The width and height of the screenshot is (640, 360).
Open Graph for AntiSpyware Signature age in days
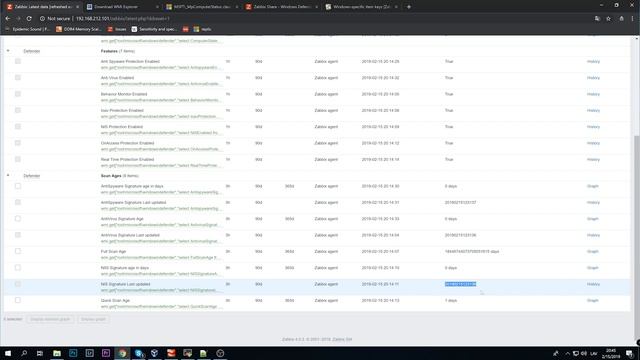[593, 186]
